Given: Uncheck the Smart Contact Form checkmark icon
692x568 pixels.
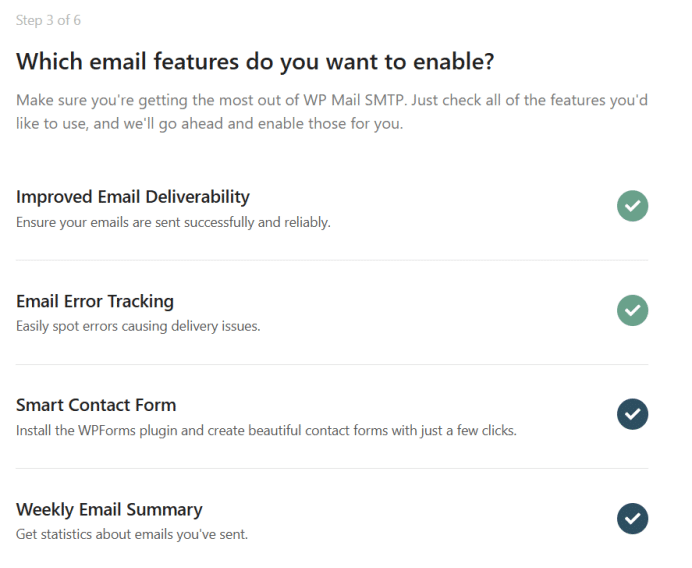Looking at the screenshot, I should tap(632, 414).
